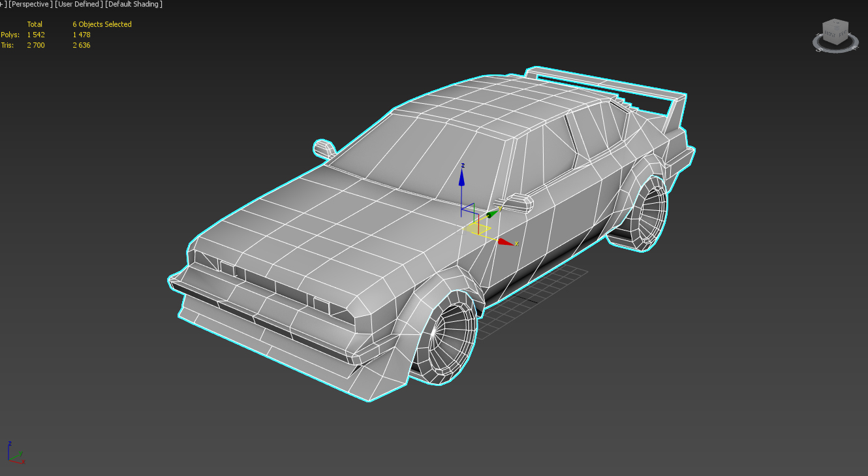Select the car's rear wheel

(651, 212)
